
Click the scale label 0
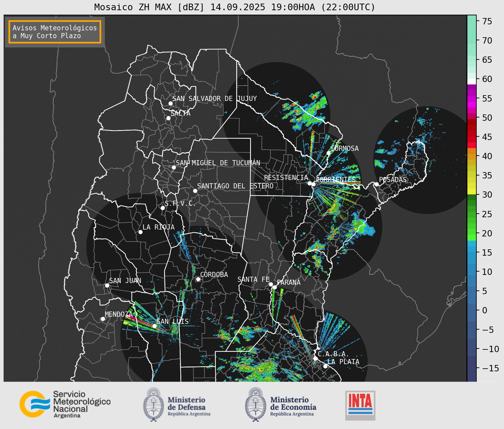(x=484, y=310)
